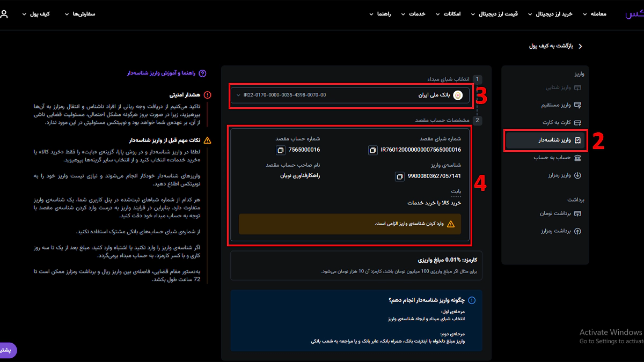Click the مشخصات حساب مقصد step label
The width and height of the screenshot is (644, 362).
pyautogui.click(x=443, y=121)
